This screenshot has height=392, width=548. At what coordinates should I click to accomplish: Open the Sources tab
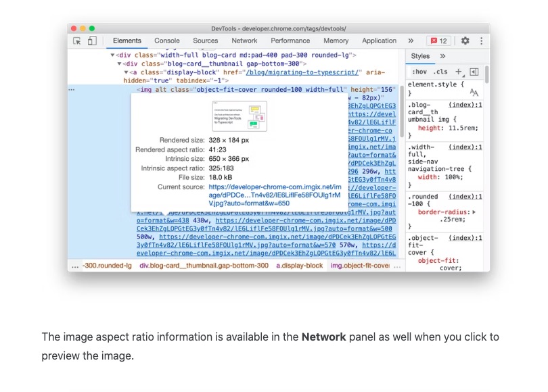click(205, 41)
